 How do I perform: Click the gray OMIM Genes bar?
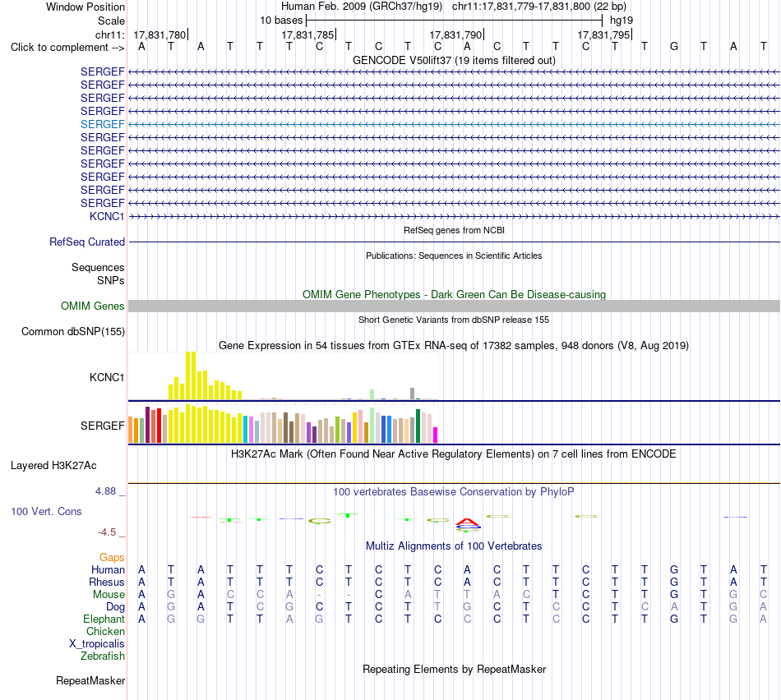[x=454, y=306]
